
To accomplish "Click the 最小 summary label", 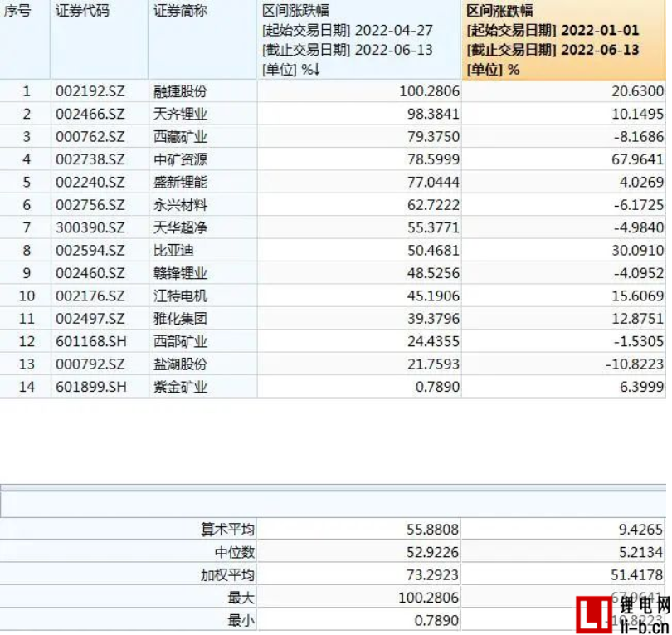I will (x=241, y=620).
